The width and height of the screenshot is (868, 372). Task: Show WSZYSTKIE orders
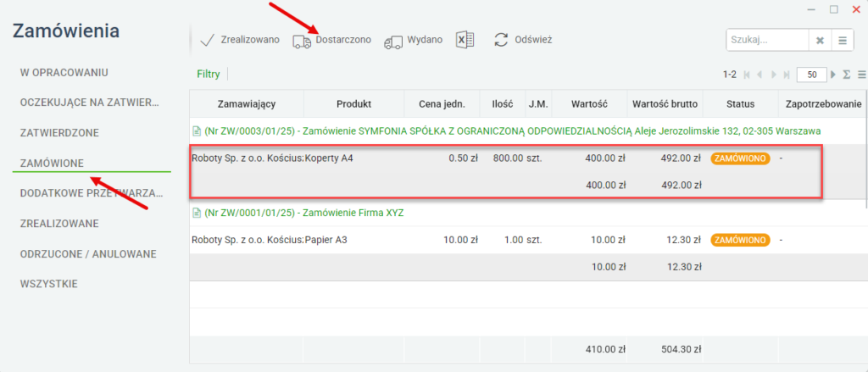(x=48, y=284)
